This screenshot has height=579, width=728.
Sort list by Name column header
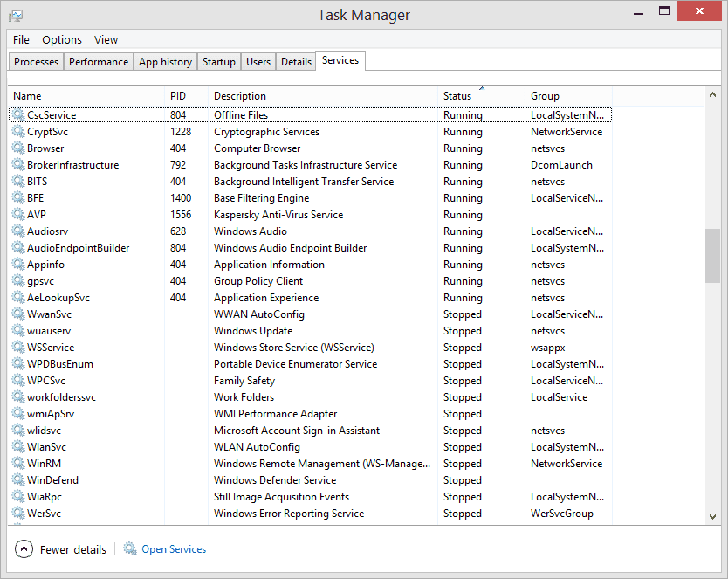[27, 96]
